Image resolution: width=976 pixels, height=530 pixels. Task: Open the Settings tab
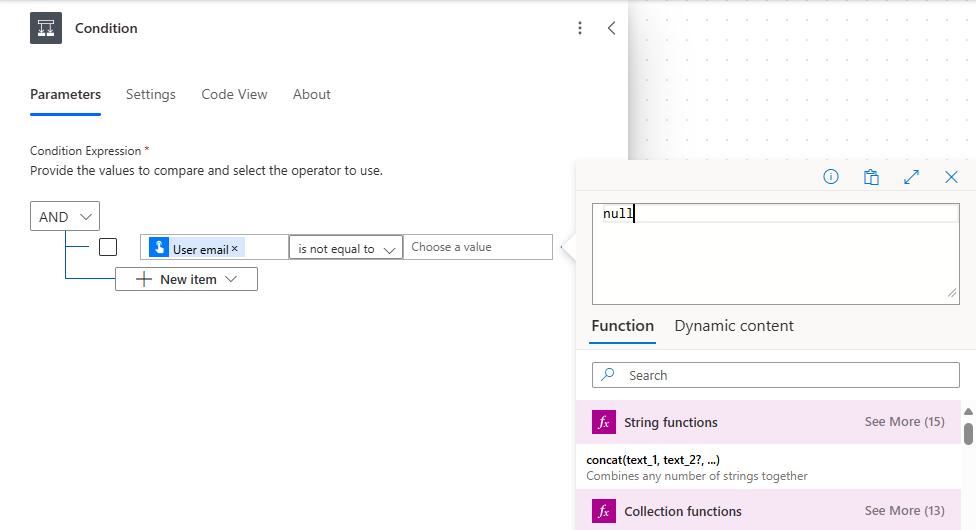click(x=151, y=94)
